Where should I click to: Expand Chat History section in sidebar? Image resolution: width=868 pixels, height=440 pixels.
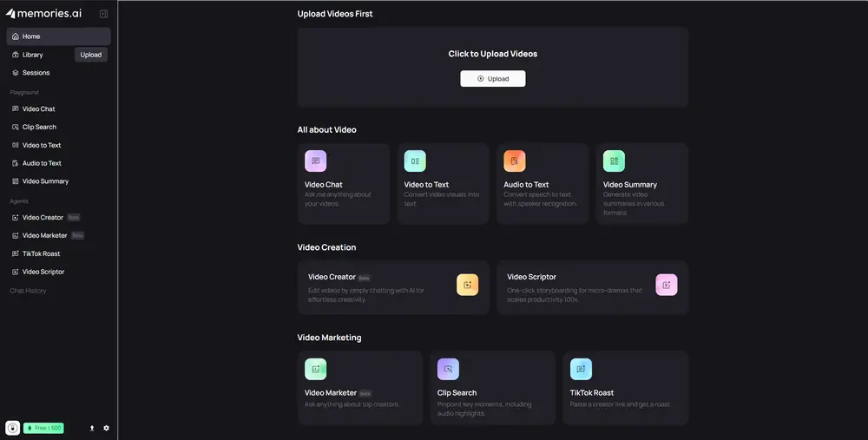[x=28, y=291]
